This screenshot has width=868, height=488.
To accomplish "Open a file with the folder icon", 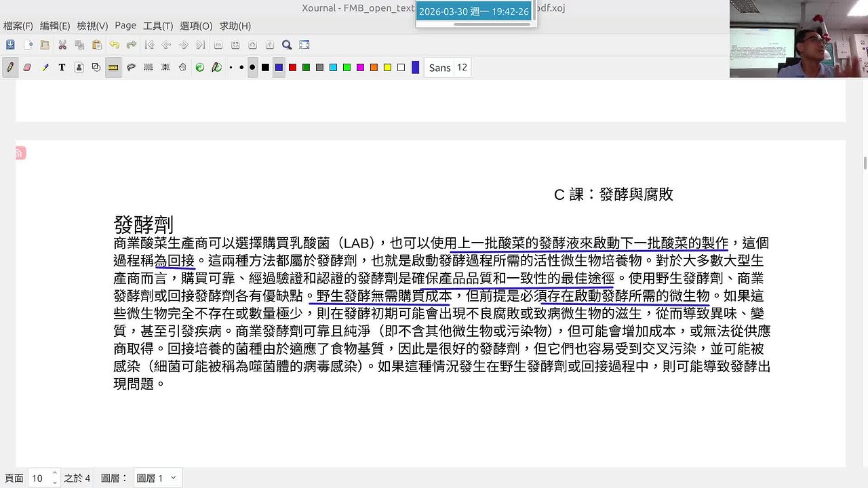I will (45, 45).
